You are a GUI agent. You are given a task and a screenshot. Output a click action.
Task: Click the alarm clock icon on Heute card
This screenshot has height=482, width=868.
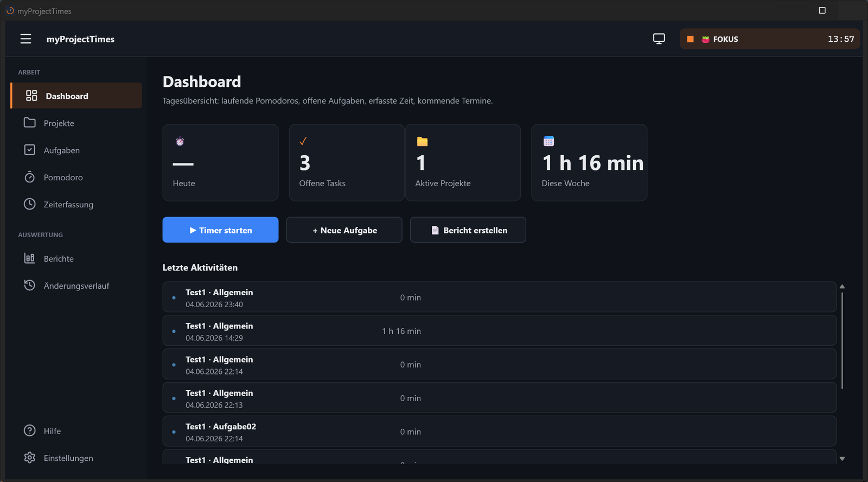(x=180, y=142)
